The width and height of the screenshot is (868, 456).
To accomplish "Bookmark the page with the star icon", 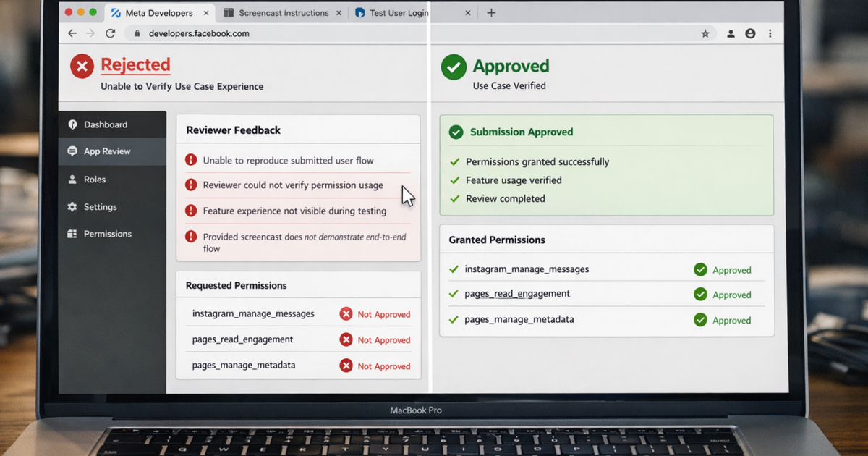I will (x=705, y=34).
